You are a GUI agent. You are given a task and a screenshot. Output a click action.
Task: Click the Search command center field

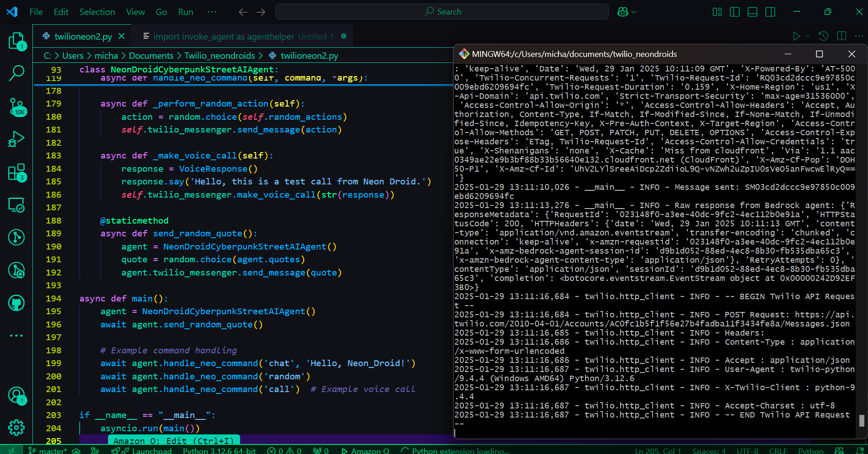(442, 12)
